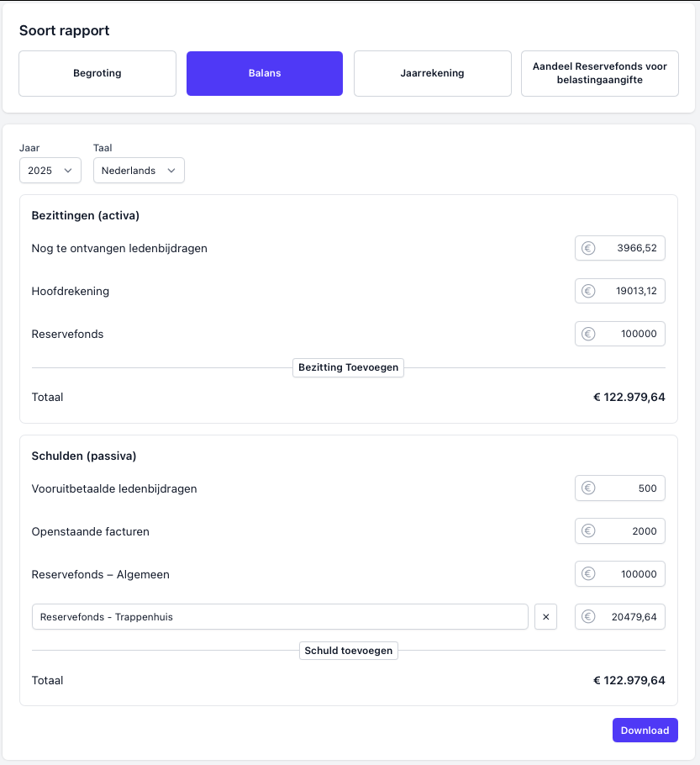This screenshot has width=700, height=765.
Task: Click euro icon in Nog te ontvangen ledenbijdragen field
Action: pyautogui.click(x=588, y=249)
